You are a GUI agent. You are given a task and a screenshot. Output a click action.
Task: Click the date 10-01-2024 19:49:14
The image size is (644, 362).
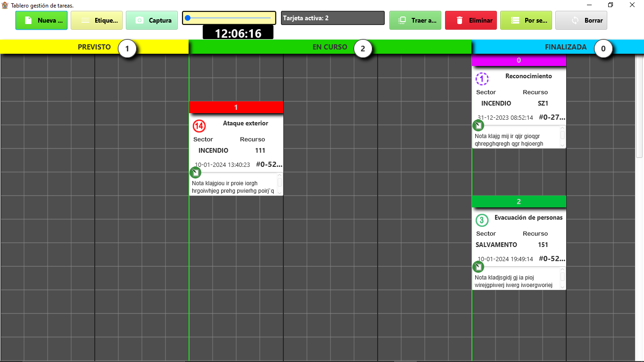coord(505,259)
